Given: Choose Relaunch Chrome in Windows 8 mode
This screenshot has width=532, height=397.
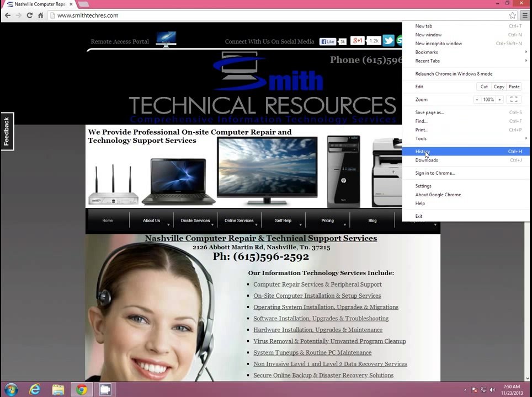Looking at the screenshot, I should click(x=466, y=73).
